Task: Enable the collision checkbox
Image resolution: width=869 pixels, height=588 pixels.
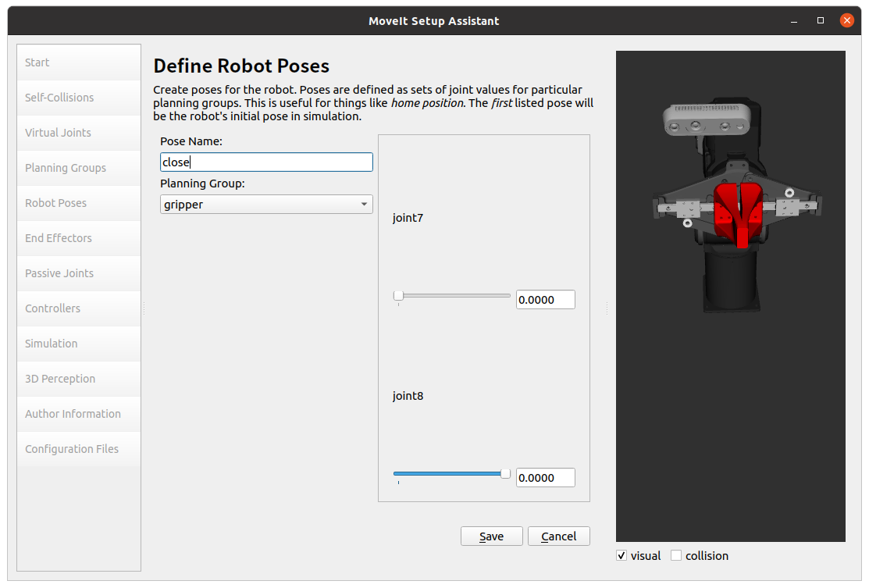Action: click(676, 556)
